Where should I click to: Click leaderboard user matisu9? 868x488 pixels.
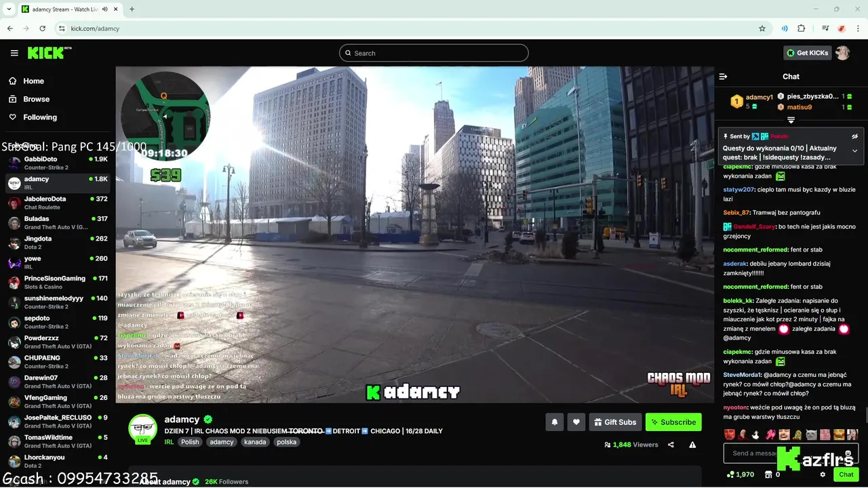[799, 107]
